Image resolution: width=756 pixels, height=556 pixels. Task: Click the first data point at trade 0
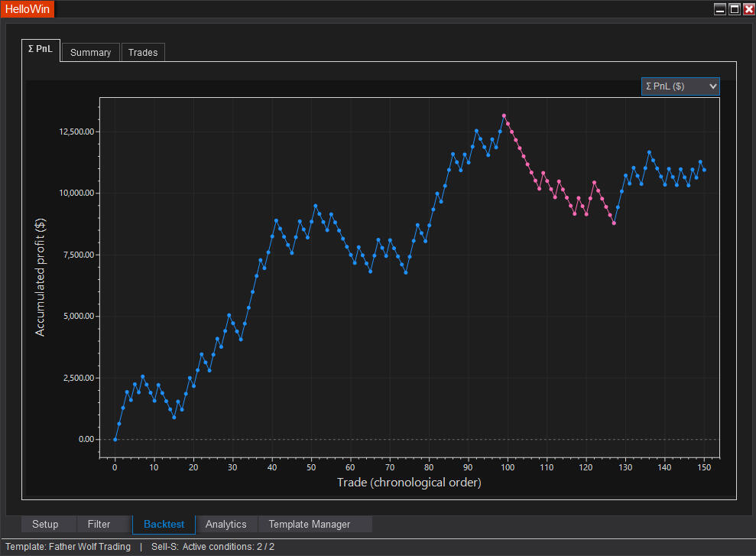[x=115, y=439]
